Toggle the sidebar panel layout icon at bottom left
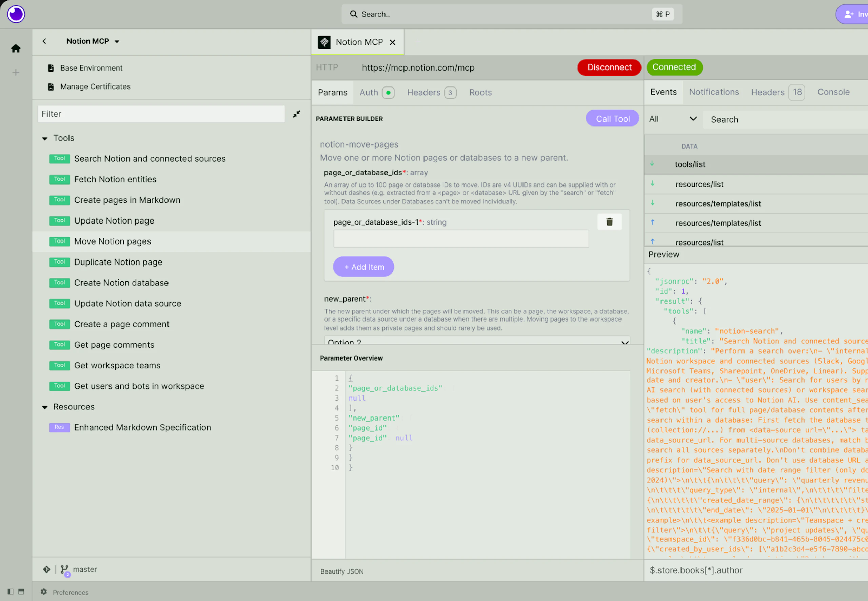The image size is (868, 601). click(x=10, y=592)
